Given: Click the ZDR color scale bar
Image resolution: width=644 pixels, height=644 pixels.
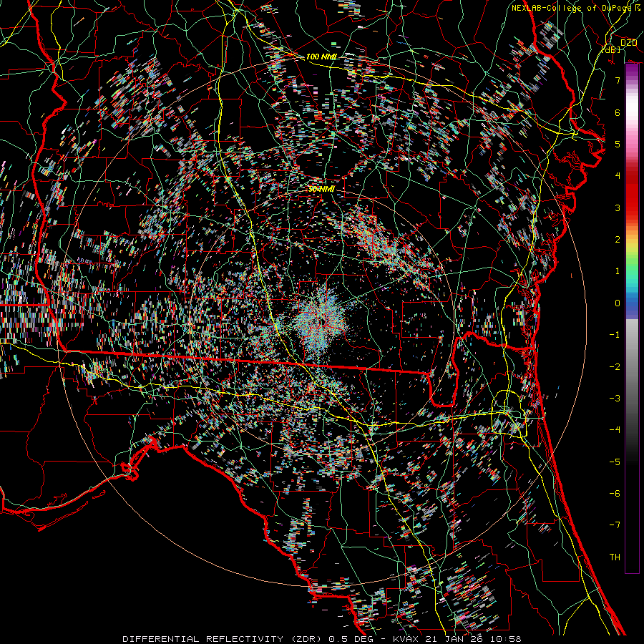Looking at the screenshot, I should click(632, 318).
